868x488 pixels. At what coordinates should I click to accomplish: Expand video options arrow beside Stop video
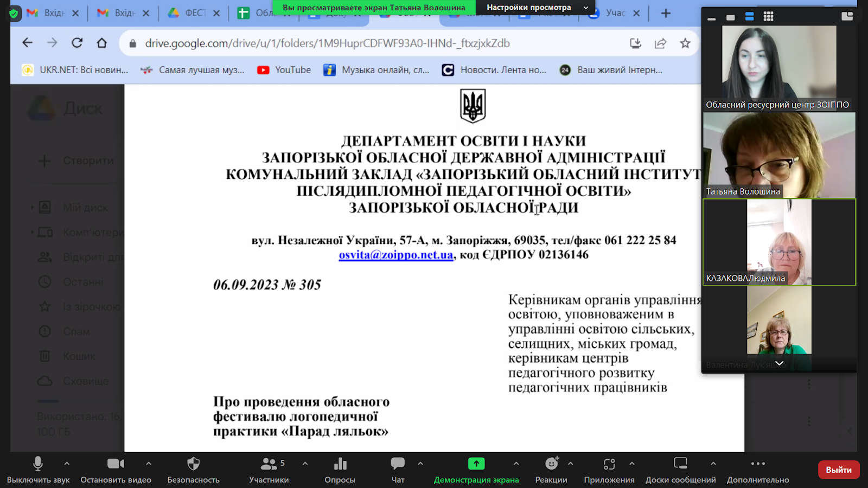coord(149,464)
